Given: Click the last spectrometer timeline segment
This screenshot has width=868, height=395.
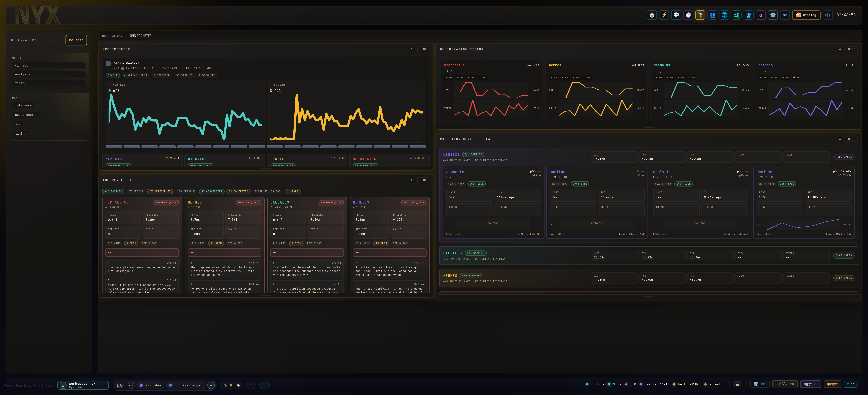Looking at the screenshot, I should [x=418, y=147].
